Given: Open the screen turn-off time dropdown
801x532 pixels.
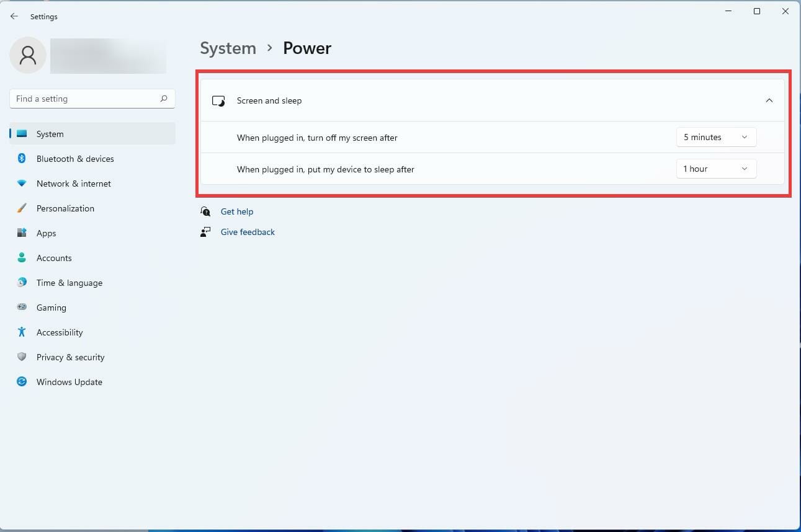Looking at the screenshot, I should pos(715,137).
